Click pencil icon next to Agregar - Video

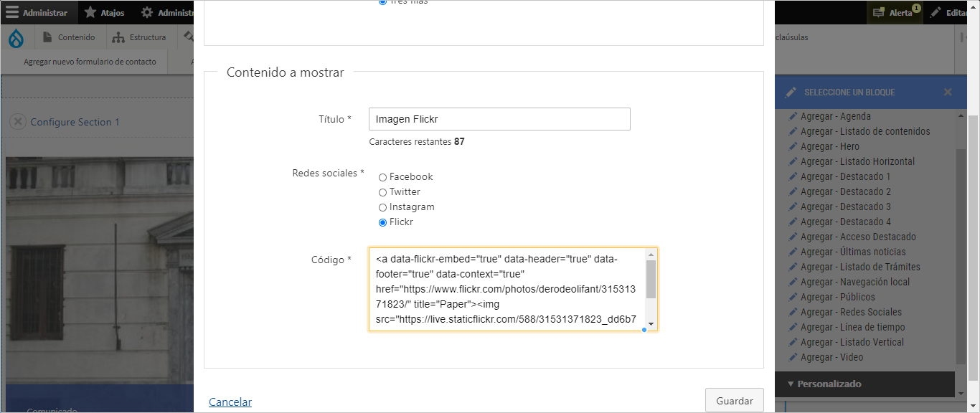[x=793, y=357]
